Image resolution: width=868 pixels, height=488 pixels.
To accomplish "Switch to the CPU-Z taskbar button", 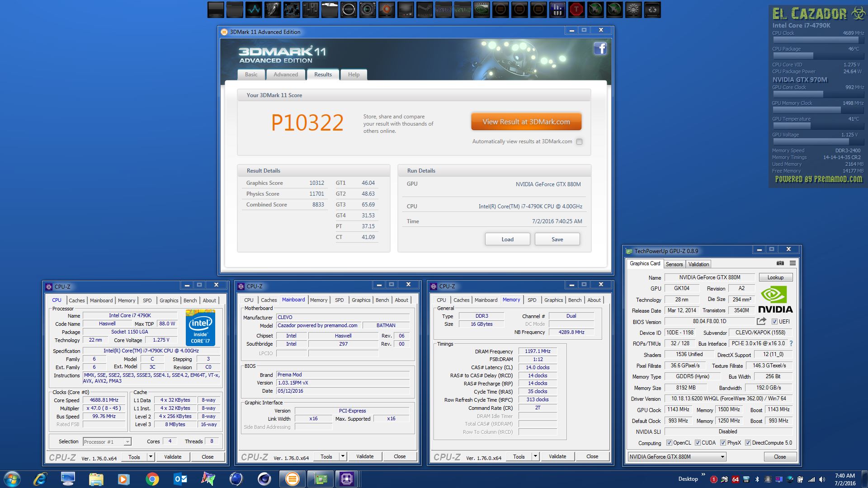I will (347, 479).
